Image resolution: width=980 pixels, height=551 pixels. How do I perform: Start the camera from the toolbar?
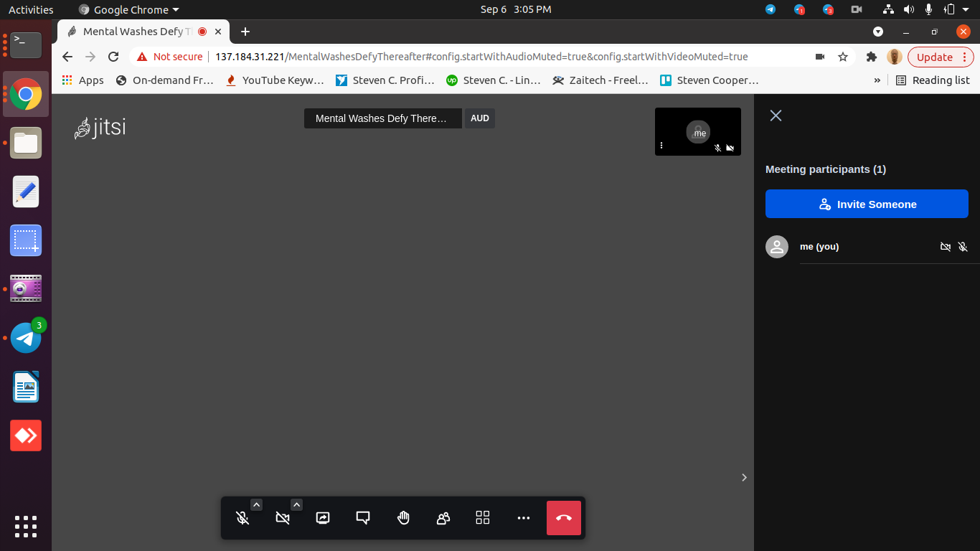pos(283,518)
